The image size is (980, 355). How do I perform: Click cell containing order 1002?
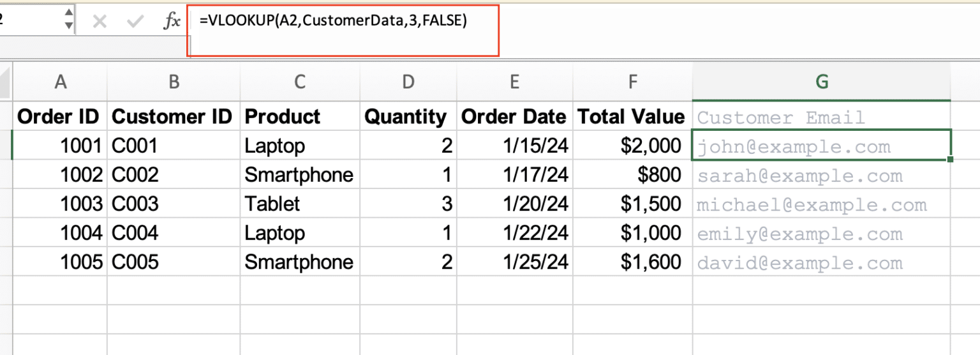(60, 174)
